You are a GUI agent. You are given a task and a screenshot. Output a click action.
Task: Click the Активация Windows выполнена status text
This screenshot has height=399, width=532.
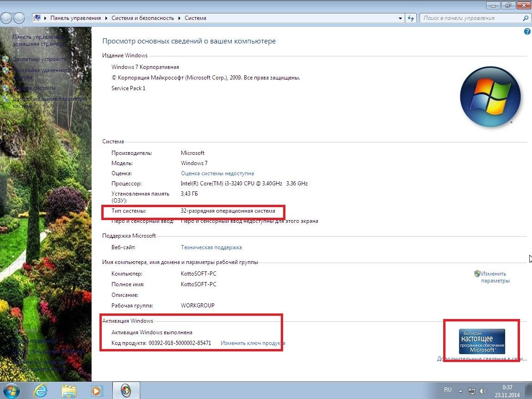point(152,332)
